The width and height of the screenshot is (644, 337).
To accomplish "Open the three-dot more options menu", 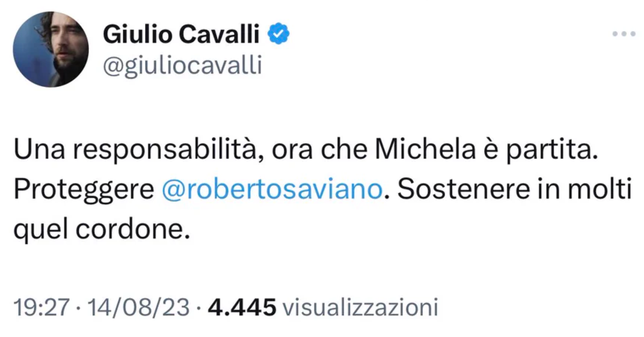I will click(x=624, y=34).
